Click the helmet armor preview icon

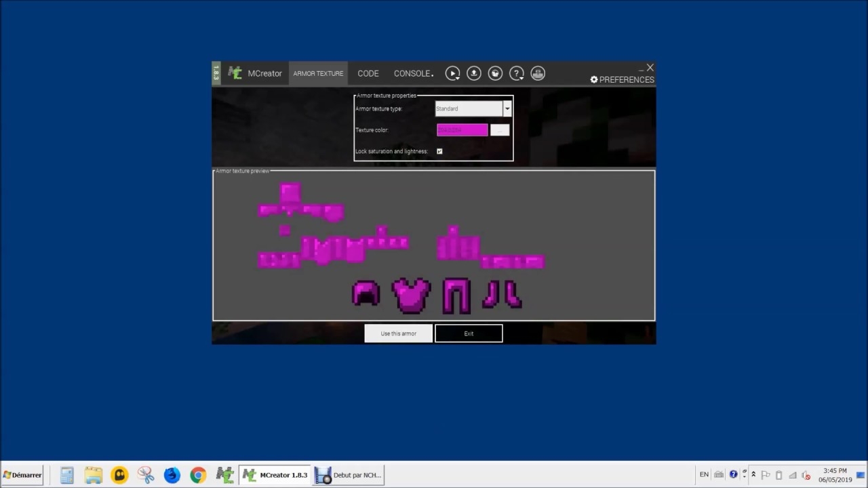coord(366,295)
